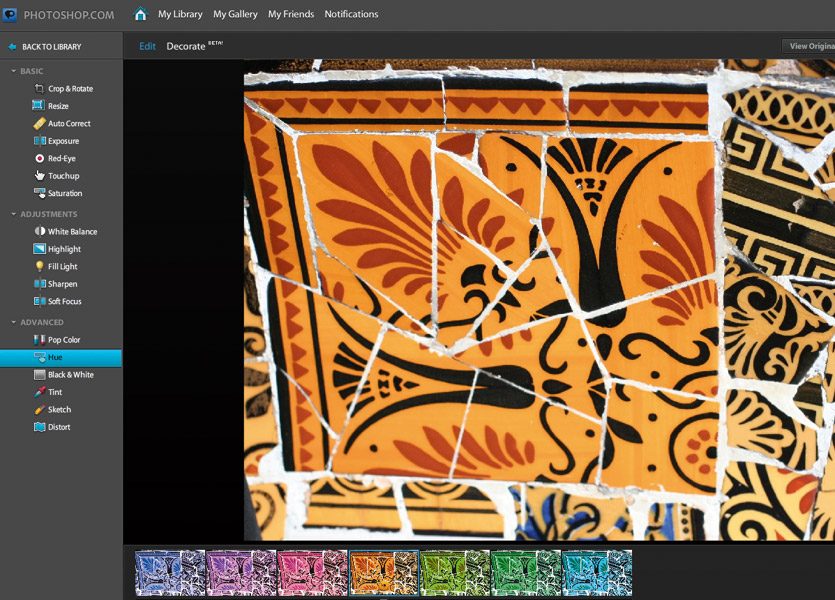
Task: Select the Crop & Rotate tool icon
Action: tap(39, 89)
